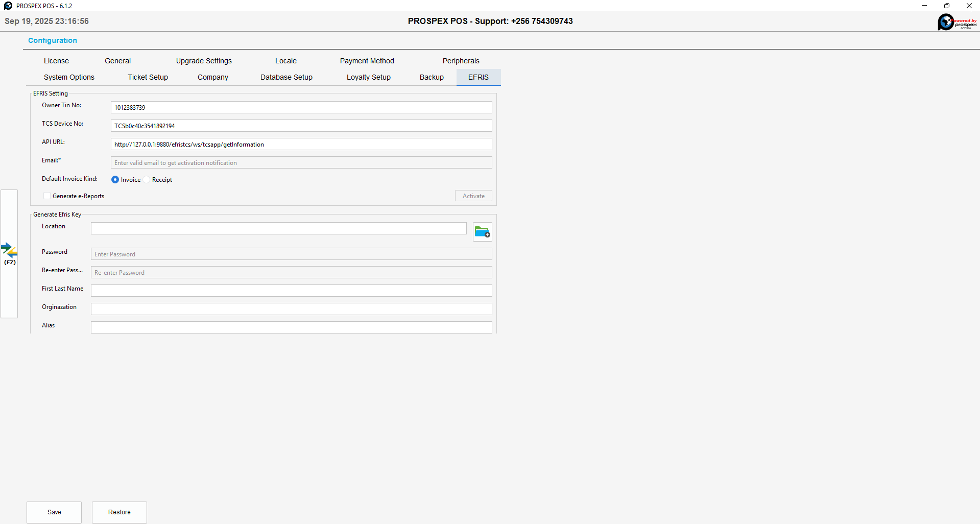
Task: Click the Location path field
Action: click(279, 228)
